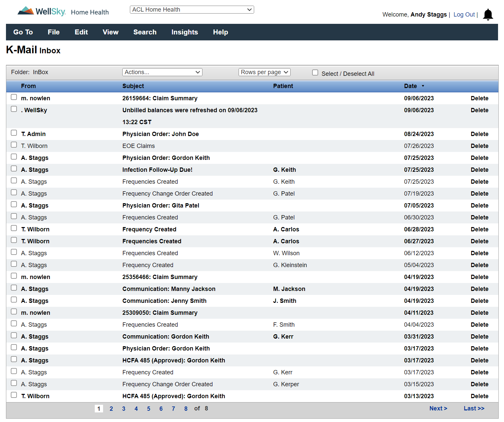Open the Rows per page dropdown
This screenshot has width=504, height=422.
pyautogui.click(x=264, y=72)
